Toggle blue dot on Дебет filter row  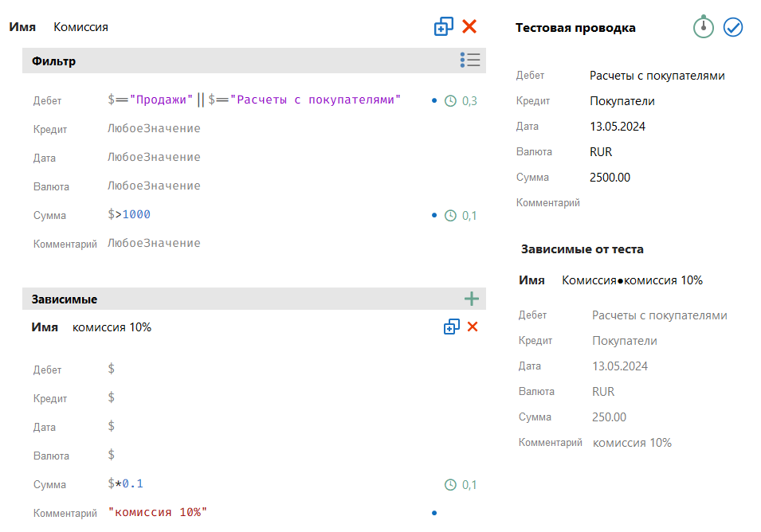(x=434, y=101)
